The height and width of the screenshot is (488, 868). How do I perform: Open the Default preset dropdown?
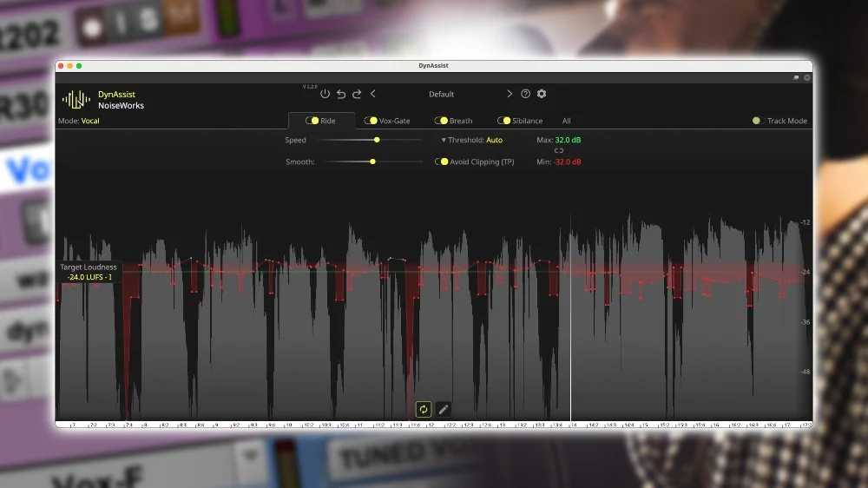point(441,94)
